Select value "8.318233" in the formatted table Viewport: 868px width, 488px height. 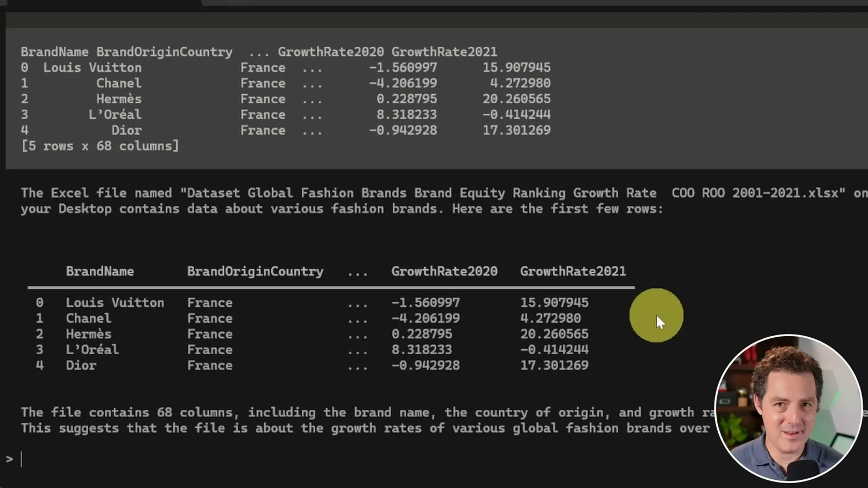point(422,350)
